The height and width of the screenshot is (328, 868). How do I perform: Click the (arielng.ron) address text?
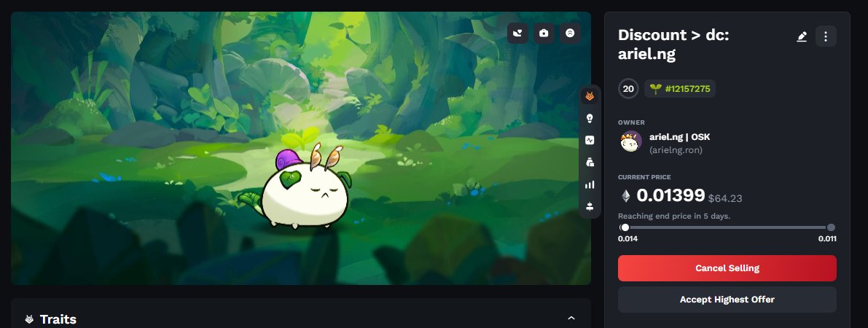[676, 150]
